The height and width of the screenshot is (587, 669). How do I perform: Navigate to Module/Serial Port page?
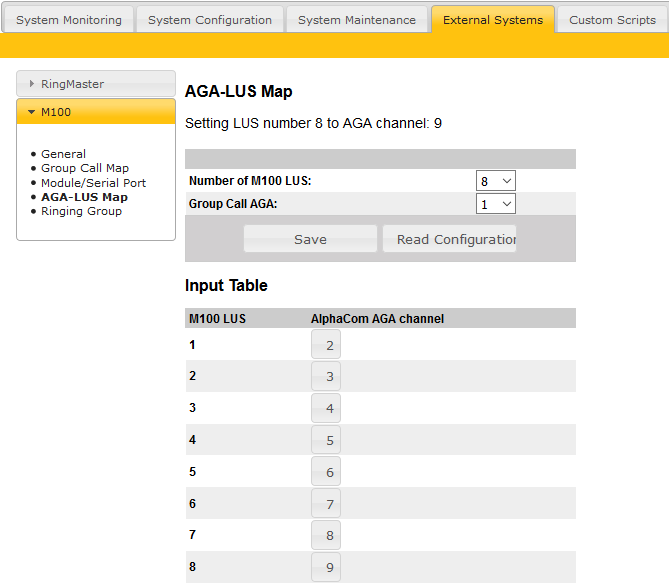coord(93,183)
